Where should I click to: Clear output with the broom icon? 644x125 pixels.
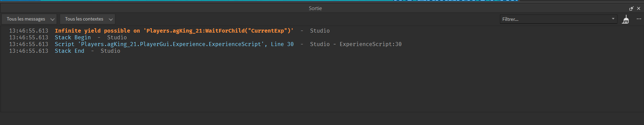tap(626, 19)
